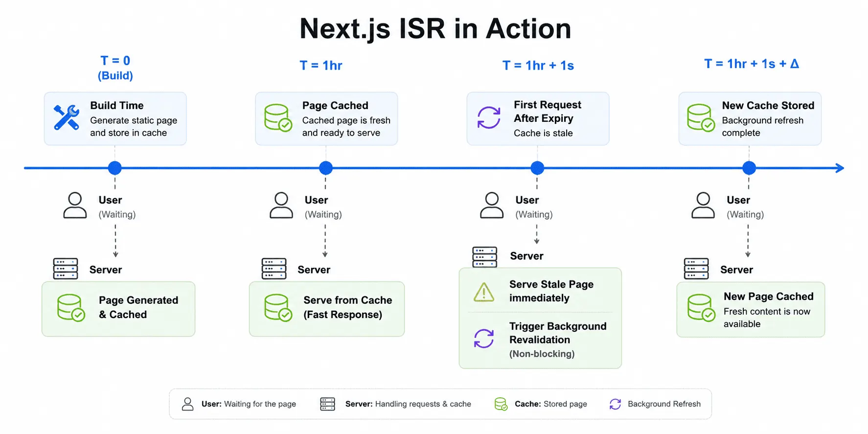Click the 'Serve Stale Page immediately' text
Screen dimensions: 868x434
click(x=551, y=291)
